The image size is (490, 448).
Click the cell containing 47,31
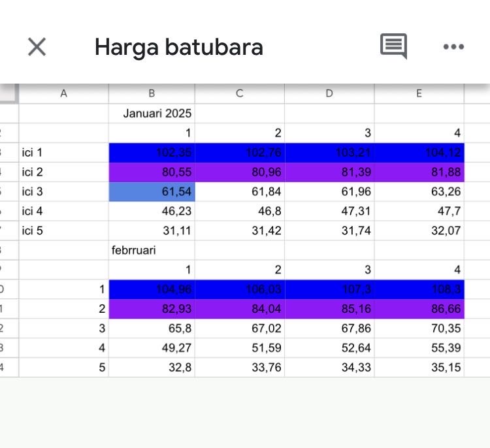click(x=329, y=212)
